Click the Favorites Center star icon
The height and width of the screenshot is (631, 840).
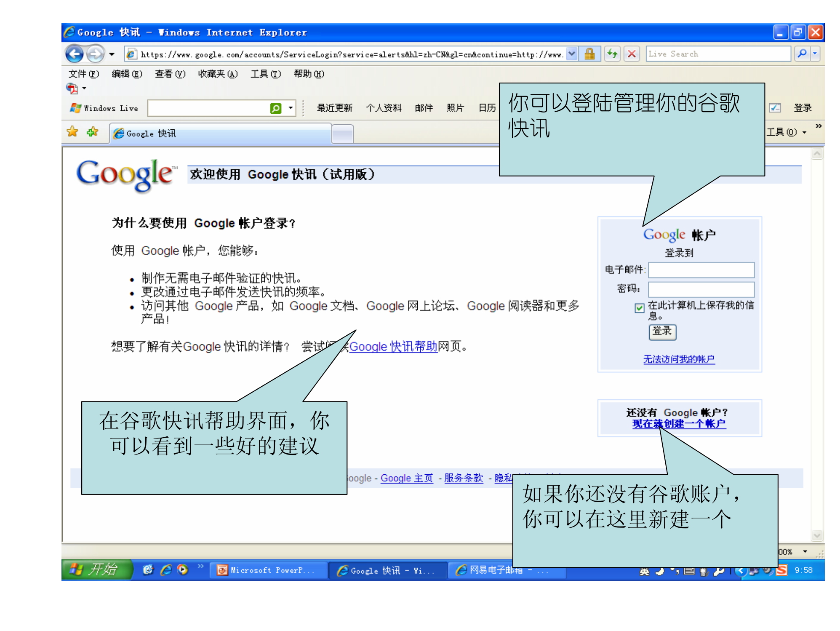coord(72,132)
